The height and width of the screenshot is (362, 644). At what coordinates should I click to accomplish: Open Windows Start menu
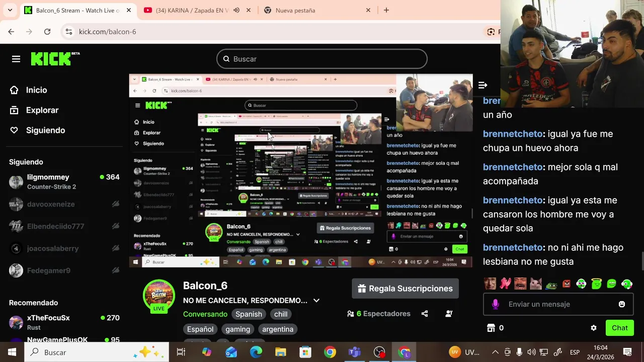click(12, 352)
